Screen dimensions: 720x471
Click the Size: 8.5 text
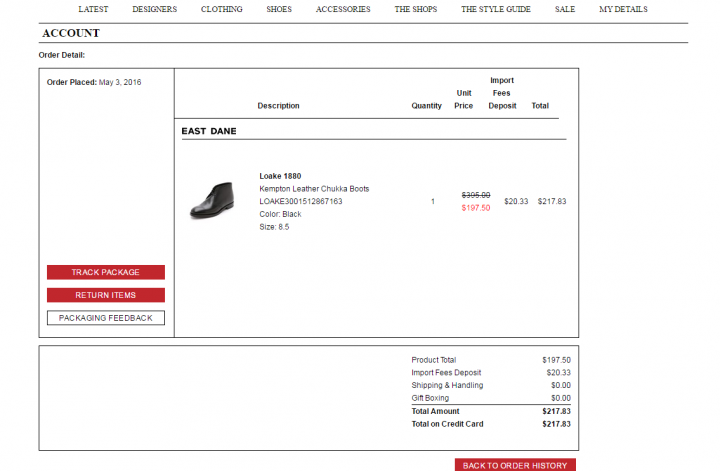274,227
